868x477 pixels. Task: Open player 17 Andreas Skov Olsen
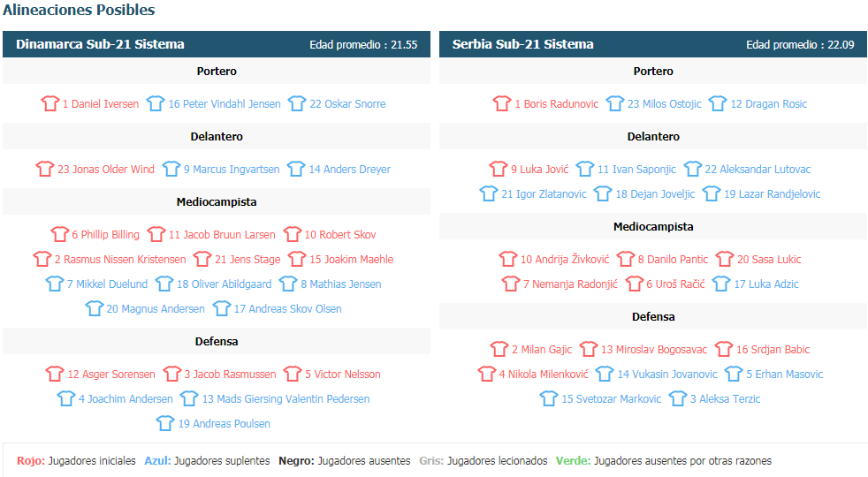click(288, 309)
